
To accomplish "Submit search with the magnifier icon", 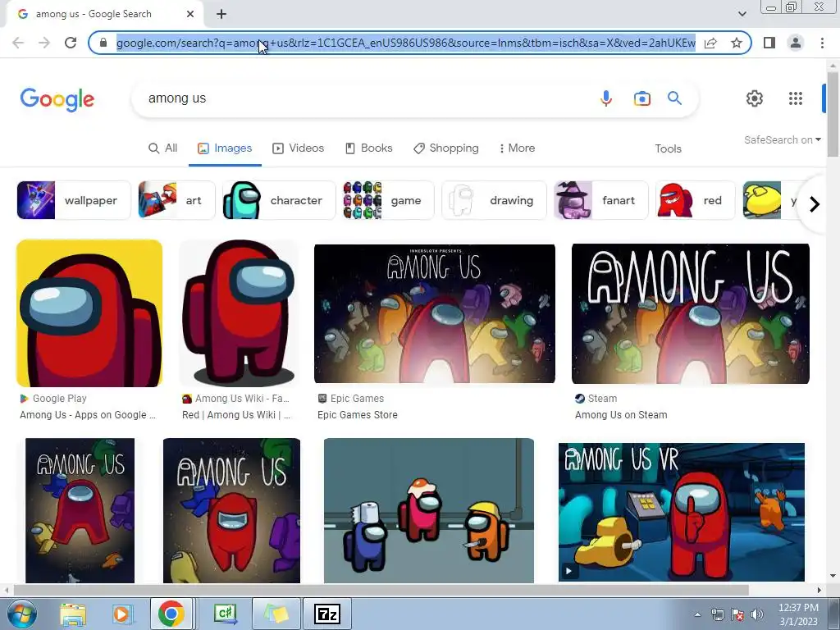I will point(674,98).
